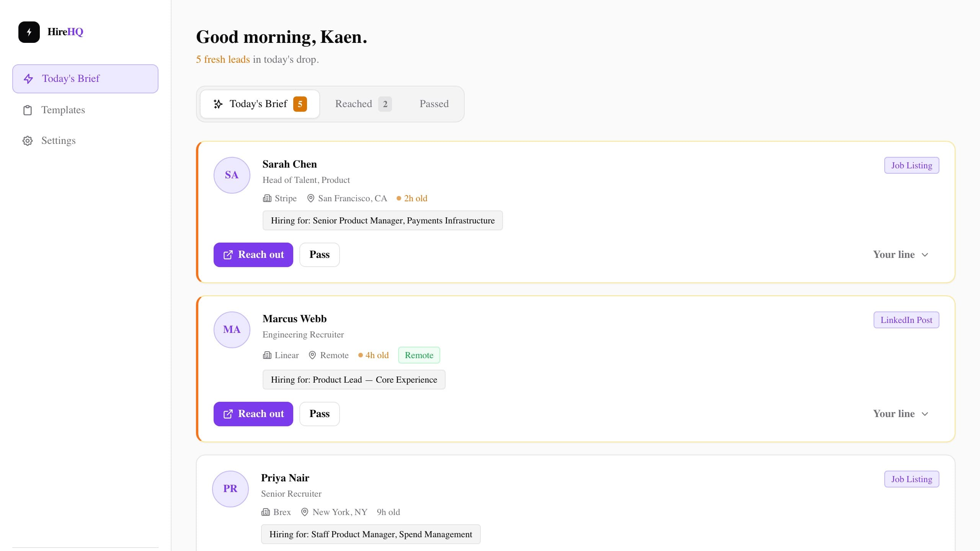
Task: Click the location pin on Marcus Webb's card
Action: 312,355
